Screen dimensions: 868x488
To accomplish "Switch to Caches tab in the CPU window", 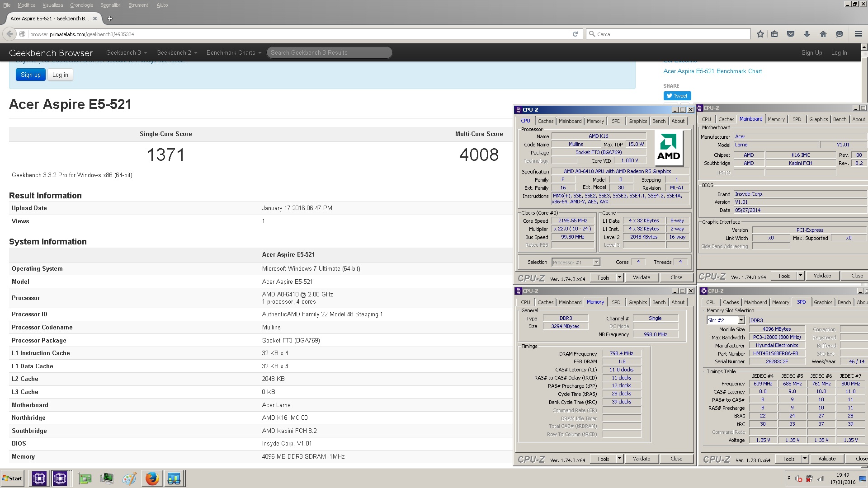I will click(x=545, y=121).
